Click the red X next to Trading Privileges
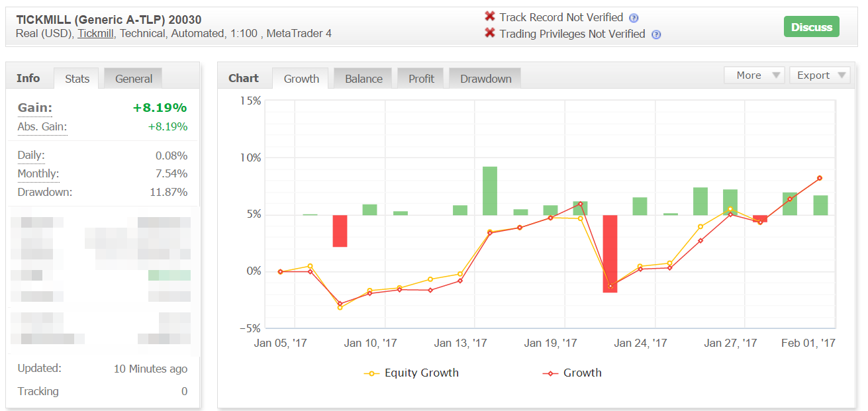 pos(490,33)
